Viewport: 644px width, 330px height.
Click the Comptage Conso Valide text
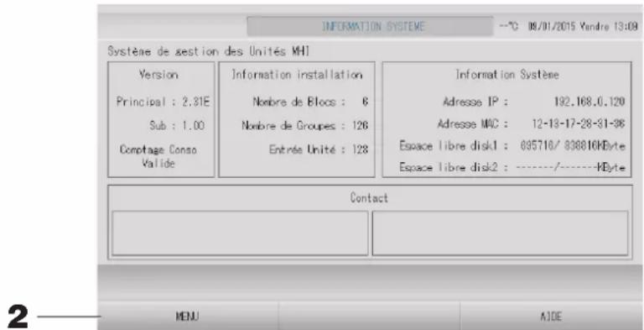click(158, 156)
